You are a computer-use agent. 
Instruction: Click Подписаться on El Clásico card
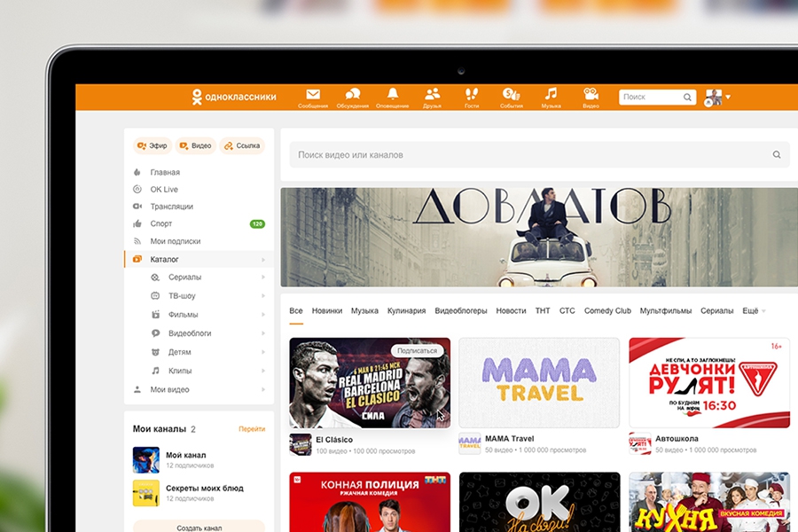[x=417, y=351]
